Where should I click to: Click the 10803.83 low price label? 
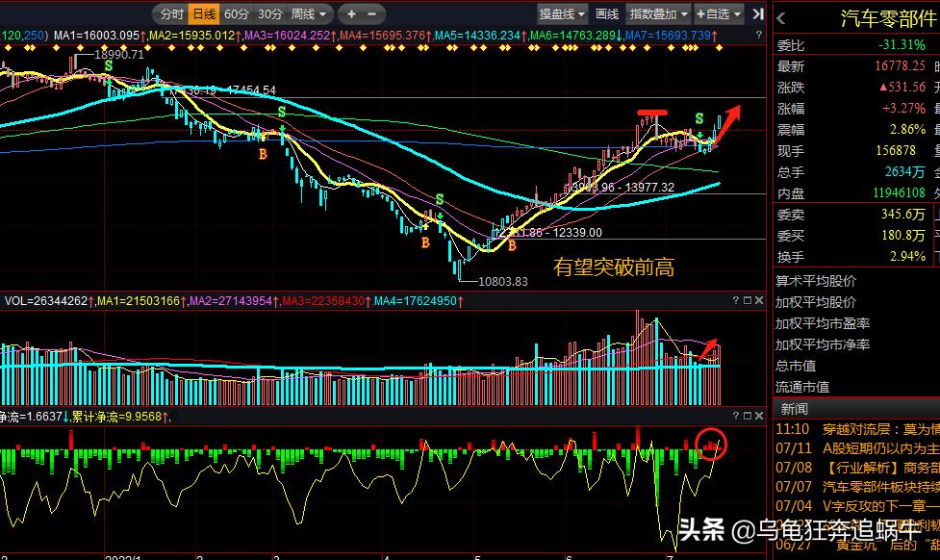(503, 281)
